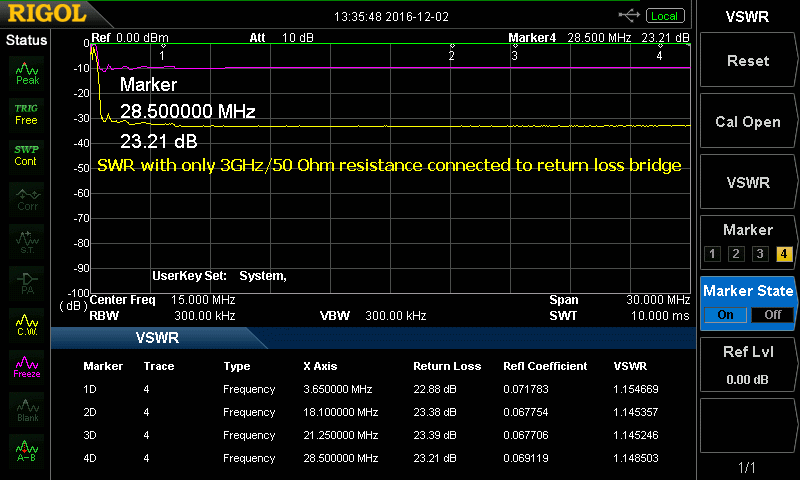Select marker 3 in Marker softkey
The height and width of the screenshot is (480, 800).
tap(760, 254)
